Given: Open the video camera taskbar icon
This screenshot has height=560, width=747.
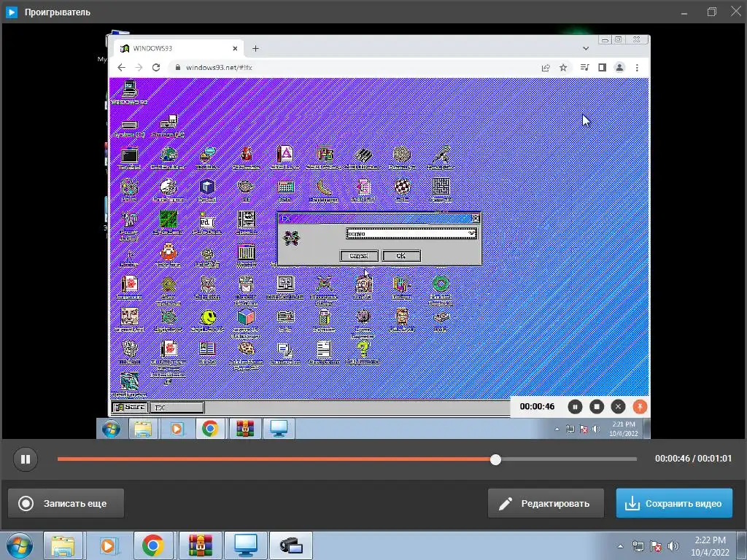Looking at the screenshot, I should click(x=290, y=545).
